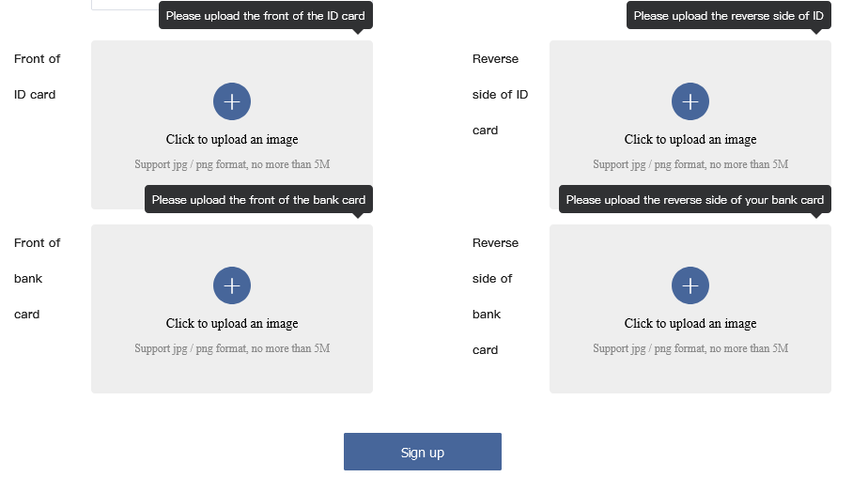The height and width of the screenshot is (477, 868).
Task: Click the plus icon for ID card front
Action: click(232, 101)
